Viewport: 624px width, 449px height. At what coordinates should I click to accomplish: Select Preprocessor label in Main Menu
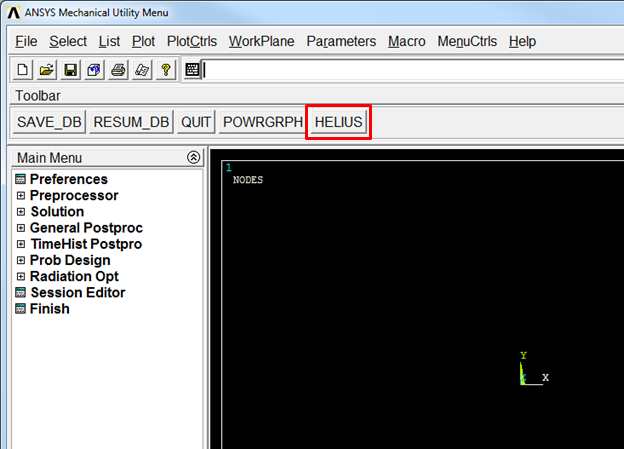[x=74, y=195]
